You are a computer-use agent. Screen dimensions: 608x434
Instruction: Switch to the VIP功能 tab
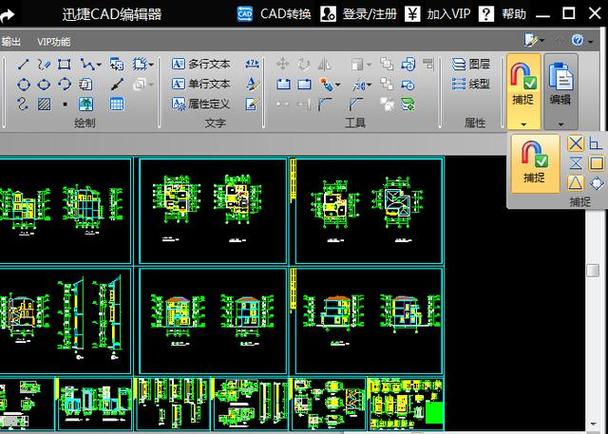point(53,42)
